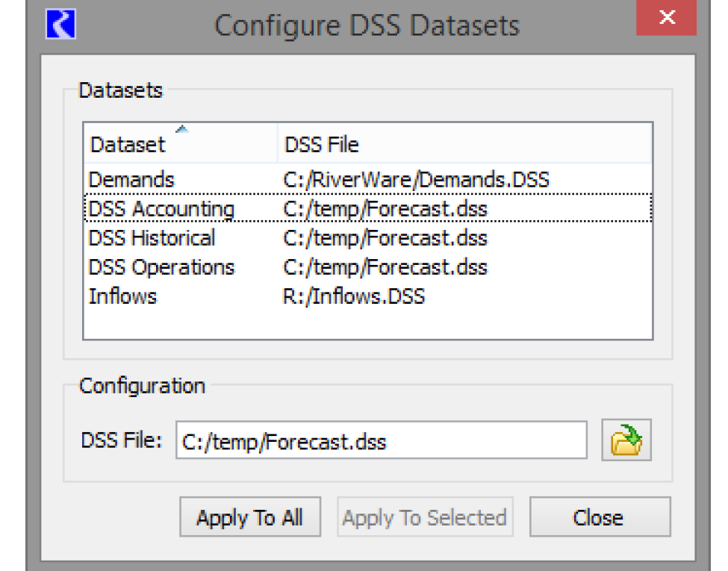Click the Close button at the bottom

click(x=599, y=517)
